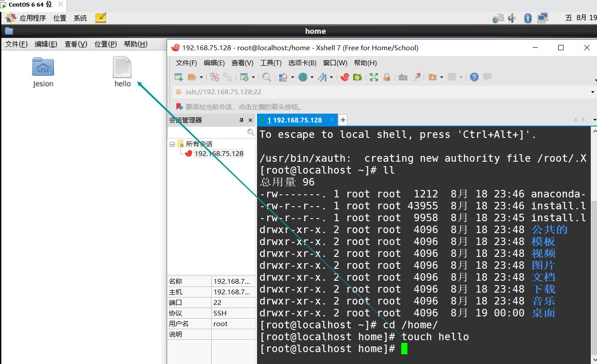
Task: Open 位置(P) menu in home file manager
Action: [x=105, y=44]
